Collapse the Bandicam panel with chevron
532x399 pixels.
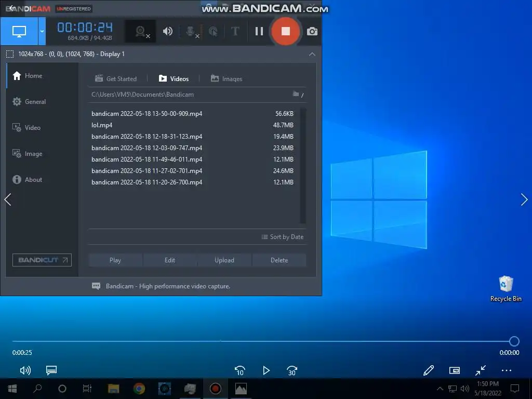[x=312, y=54]
